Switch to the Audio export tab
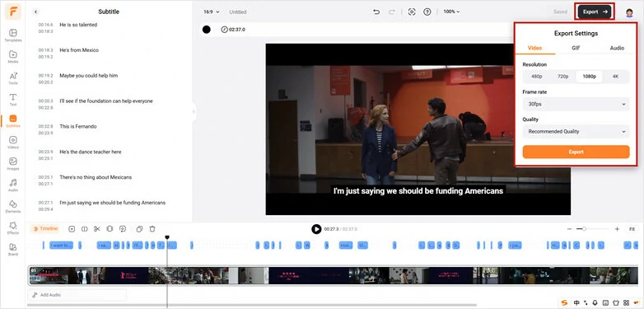The image size is (644, 309). click(x=617, y=48)
